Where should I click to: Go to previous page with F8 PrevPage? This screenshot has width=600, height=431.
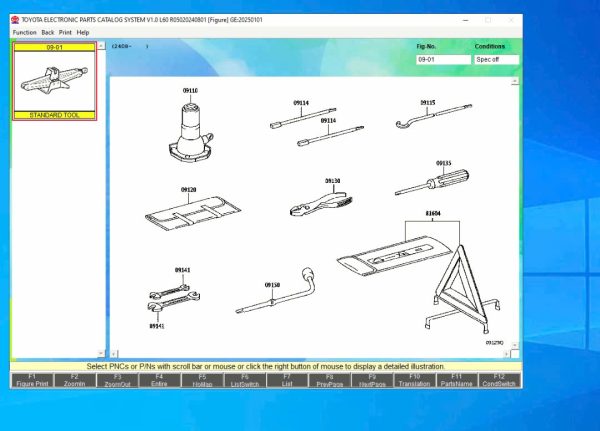coord(329,380)
